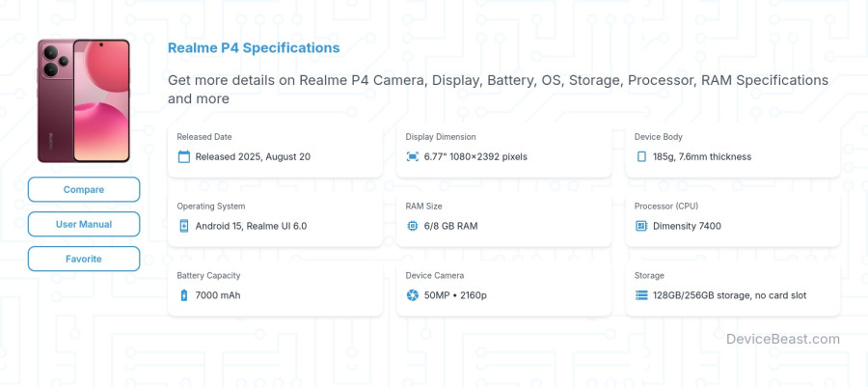The height and width of the screenshot is (387, 868).
Task: Select the text Released 2025, August 20
Action: (253, 156)
